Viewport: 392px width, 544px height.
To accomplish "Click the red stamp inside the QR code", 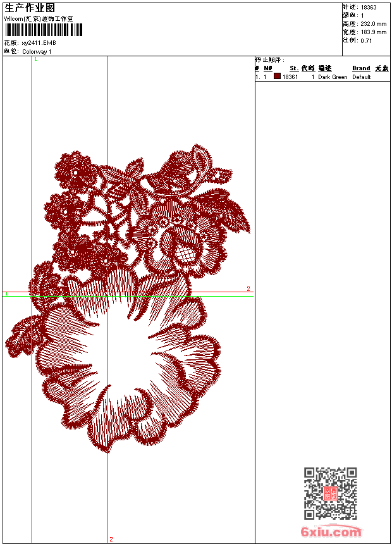I will pos(331,494).
